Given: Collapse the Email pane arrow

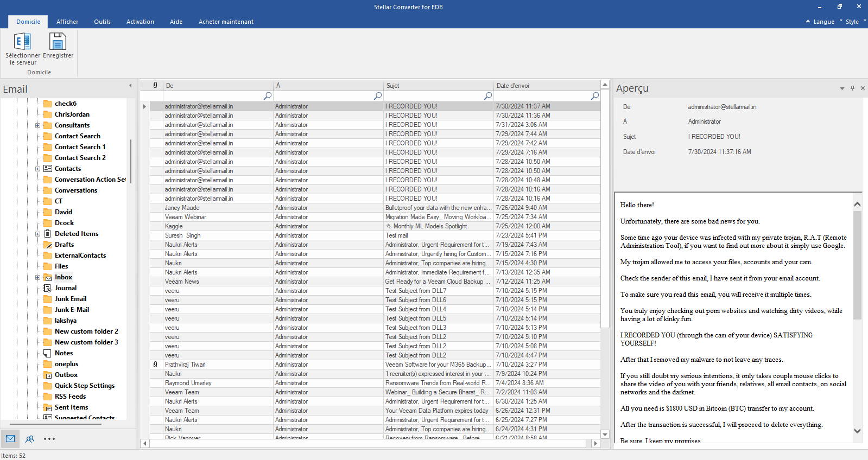Looking at the screenshot, I should coord(130,86).
